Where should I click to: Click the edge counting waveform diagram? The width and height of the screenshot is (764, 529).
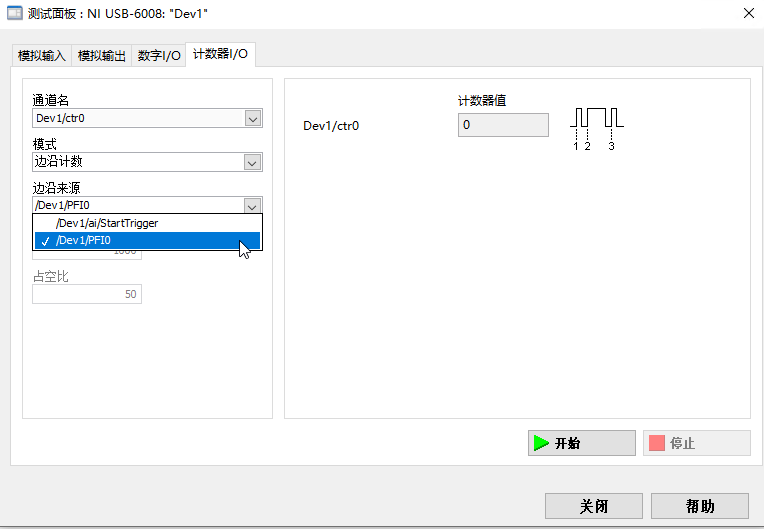point(597,129)
